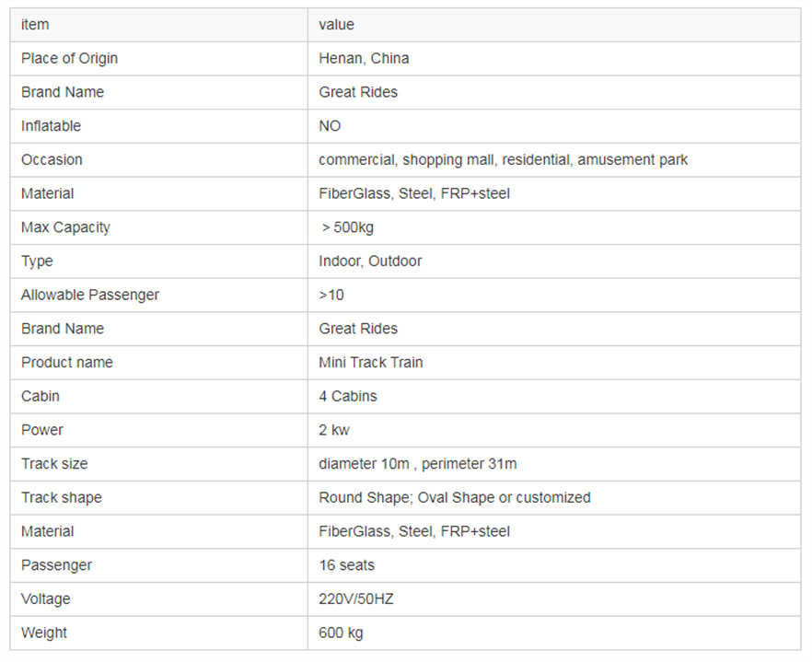Click the 'Place of Origin' label cell
The image size is (812, 662).
[x=69, y=59]
